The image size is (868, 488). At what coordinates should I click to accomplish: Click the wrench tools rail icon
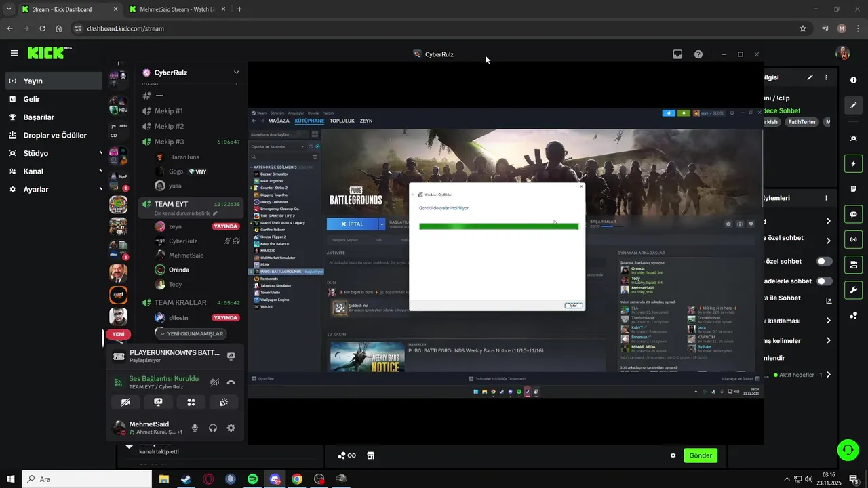coord(853,290)
